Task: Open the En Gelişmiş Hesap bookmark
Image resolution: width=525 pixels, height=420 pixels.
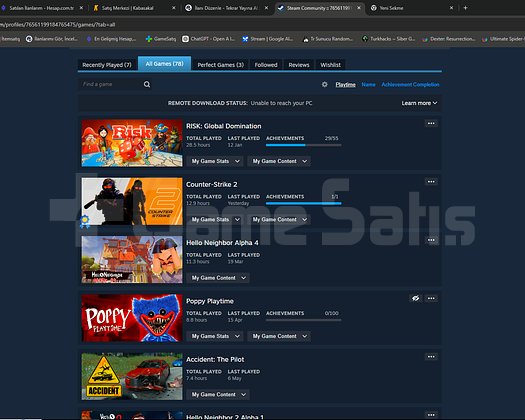Action: pyautogui.click(x=111, y=39)
